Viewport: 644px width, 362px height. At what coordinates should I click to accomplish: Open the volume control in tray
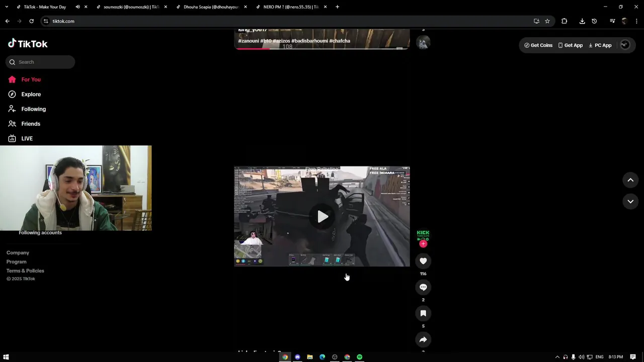581,357
